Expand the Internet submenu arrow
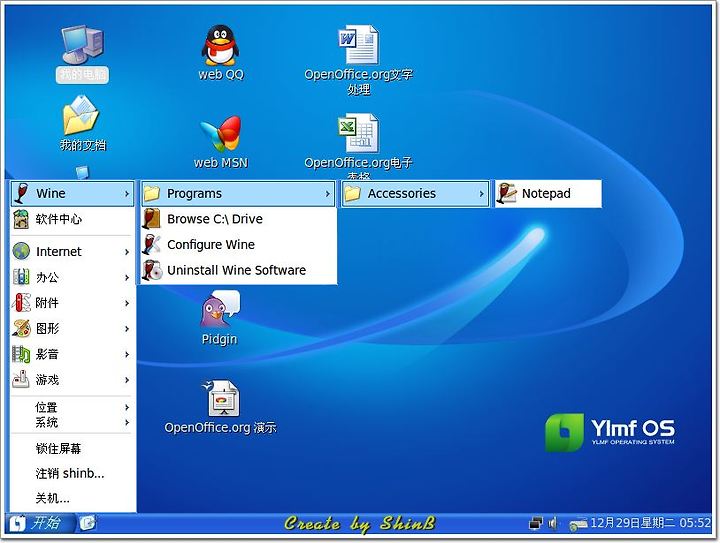 [127, 252]
